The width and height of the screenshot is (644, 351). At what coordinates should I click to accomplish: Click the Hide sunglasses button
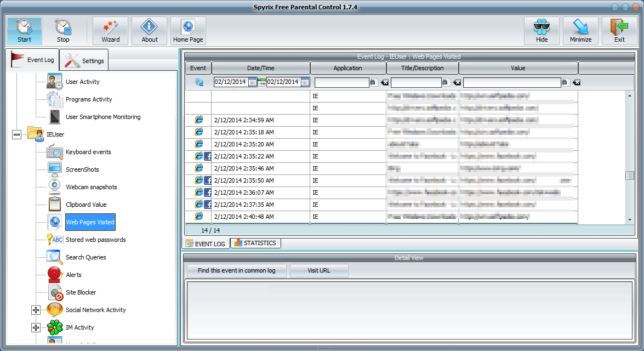click(542, 31)
